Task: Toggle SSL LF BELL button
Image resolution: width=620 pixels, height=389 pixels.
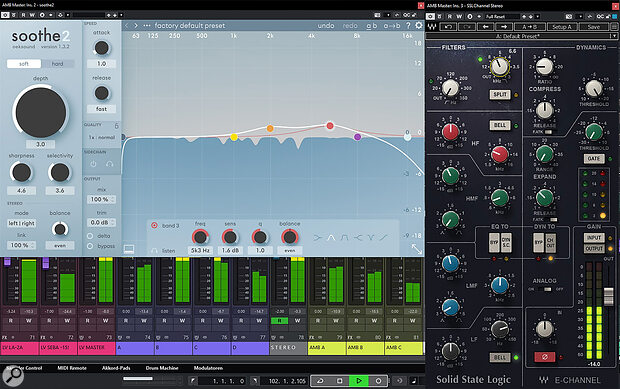Action: [x=500, y=357]
